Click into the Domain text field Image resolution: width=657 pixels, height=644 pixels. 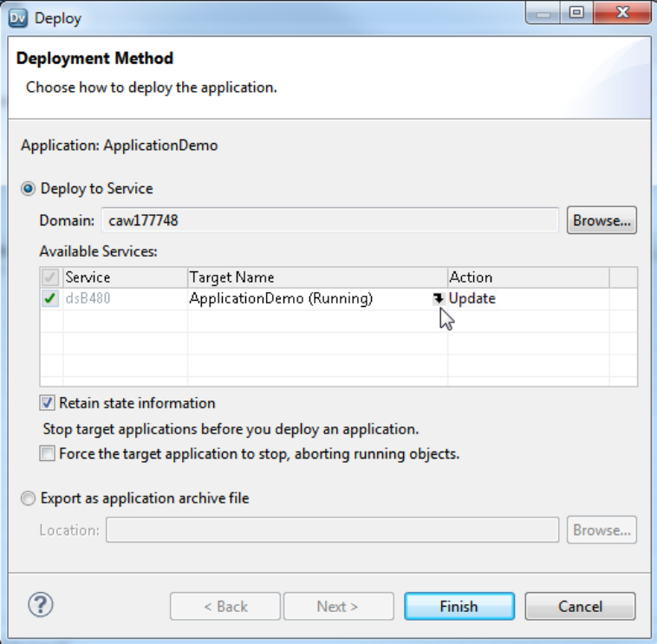(x=329, y=220)
